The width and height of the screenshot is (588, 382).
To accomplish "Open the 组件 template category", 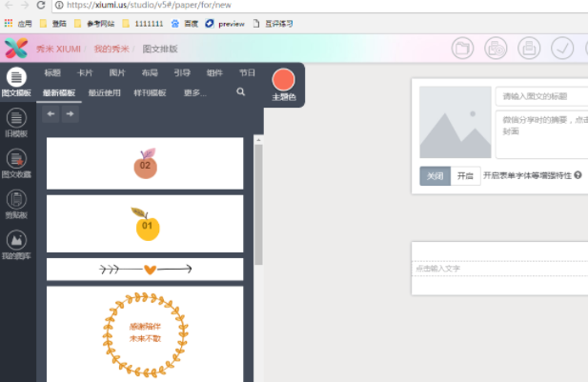I will (x=214, y=72).
